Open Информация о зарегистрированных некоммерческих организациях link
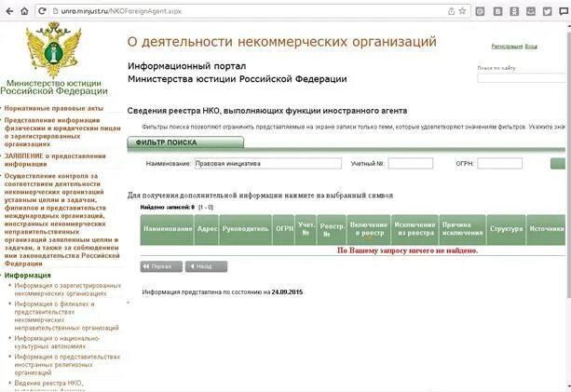 pos(67,290)
